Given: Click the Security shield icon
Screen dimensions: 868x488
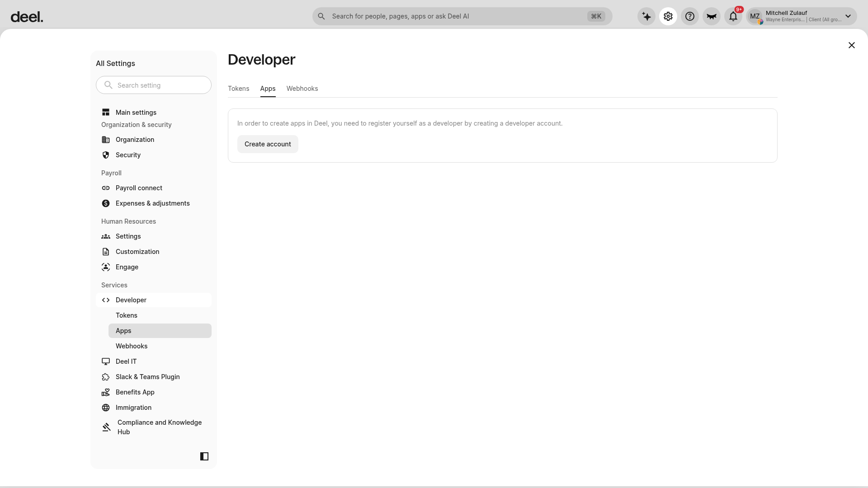Looking at the screenshot, I should (x=106, y=155).
